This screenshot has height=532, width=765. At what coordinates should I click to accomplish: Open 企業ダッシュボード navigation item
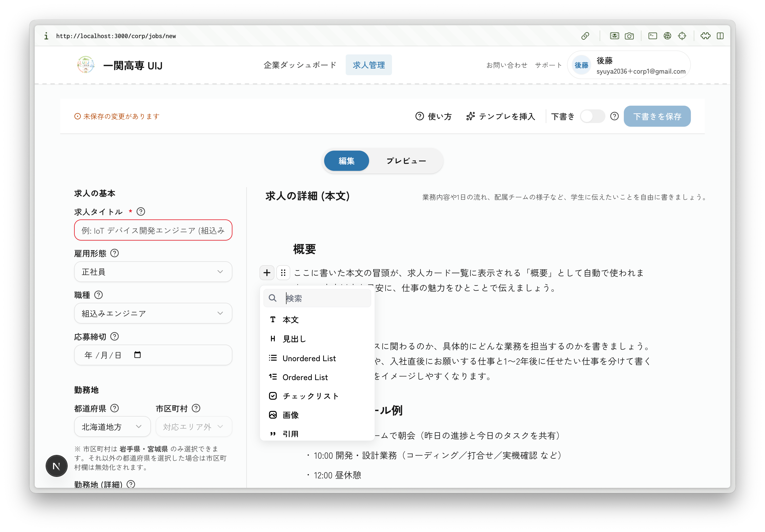(300, 65)
